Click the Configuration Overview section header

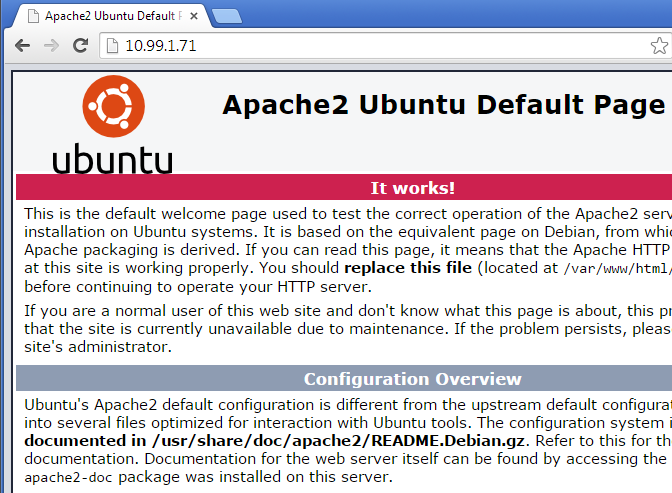pos(344,379)
